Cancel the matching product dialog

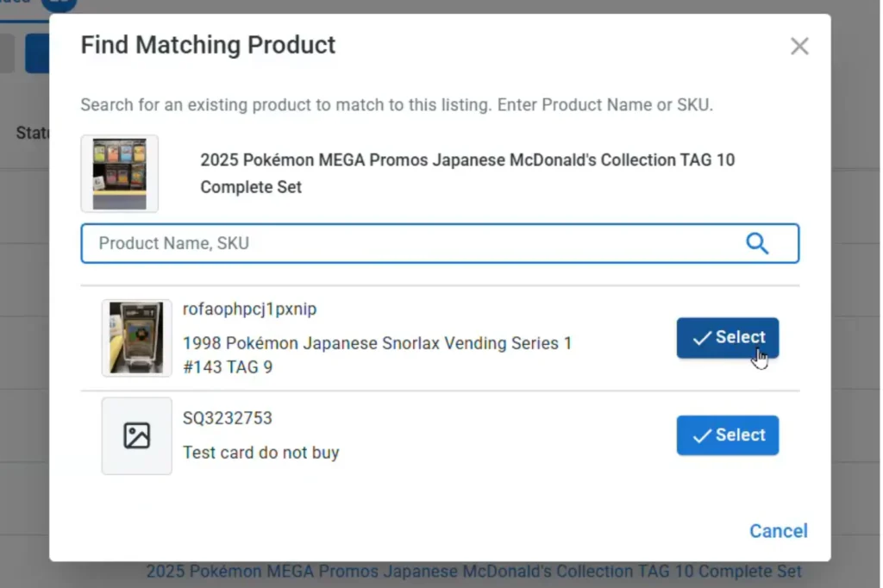click(x=779, y=530)
